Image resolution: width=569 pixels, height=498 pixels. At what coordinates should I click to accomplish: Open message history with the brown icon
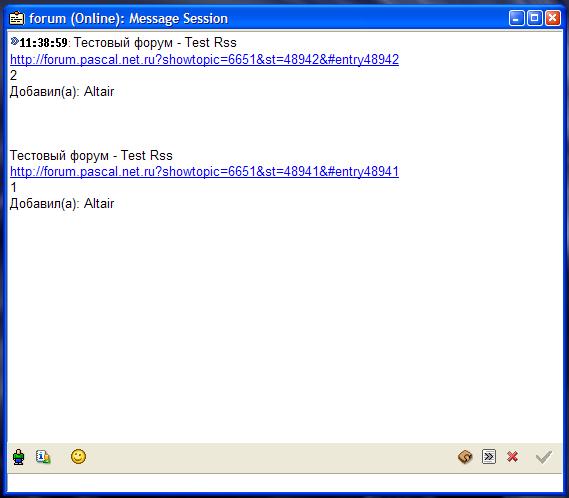pos(465,457)
